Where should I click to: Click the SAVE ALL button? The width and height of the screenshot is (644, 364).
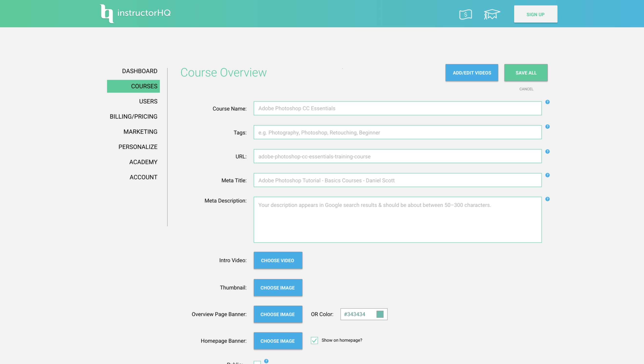(x=526, y=73)
